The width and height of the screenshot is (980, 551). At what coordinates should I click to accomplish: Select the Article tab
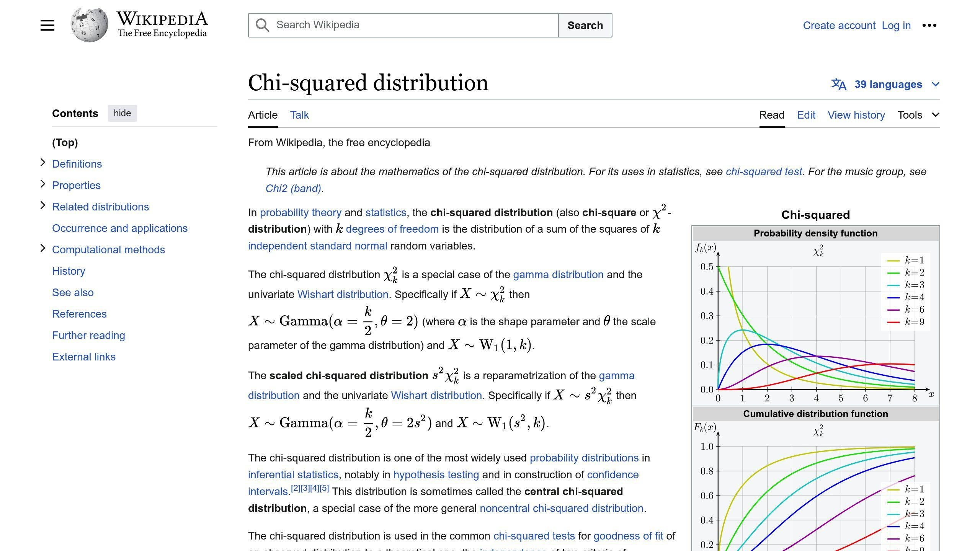click(263, 114)
